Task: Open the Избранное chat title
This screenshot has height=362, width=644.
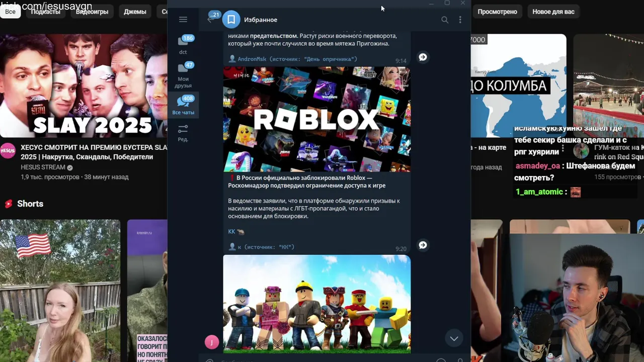Action: tap(261, 20)
